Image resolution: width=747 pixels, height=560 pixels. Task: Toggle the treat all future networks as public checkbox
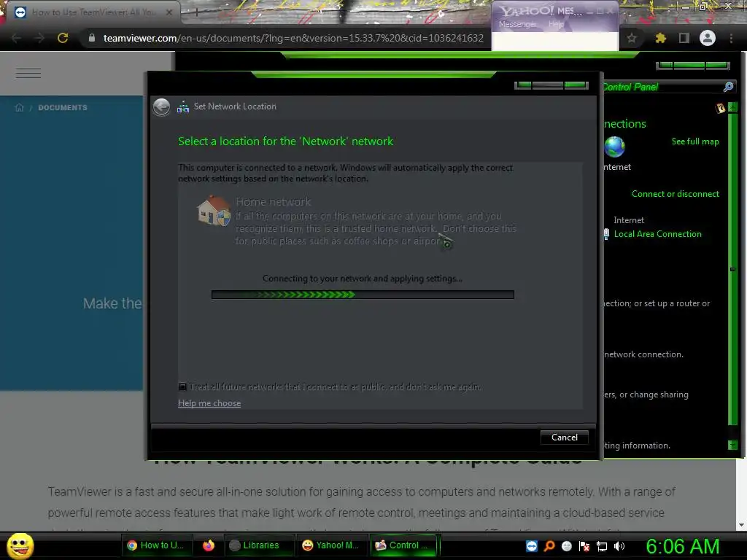pos(182,386)
